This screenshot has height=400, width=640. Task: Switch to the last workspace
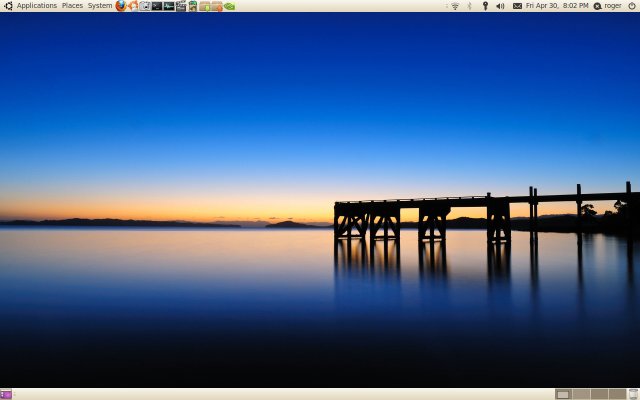point(617,394)
